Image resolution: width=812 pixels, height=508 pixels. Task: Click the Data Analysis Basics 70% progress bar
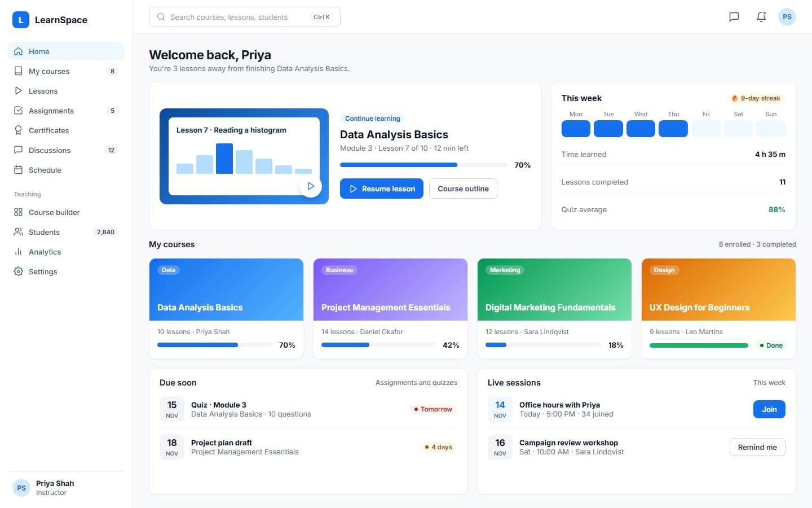tap(214, 345)
